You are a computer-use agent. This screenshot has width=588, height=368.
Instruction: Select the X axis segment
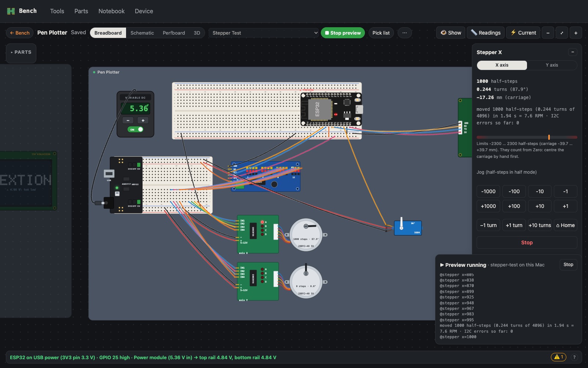pos(502,65)
